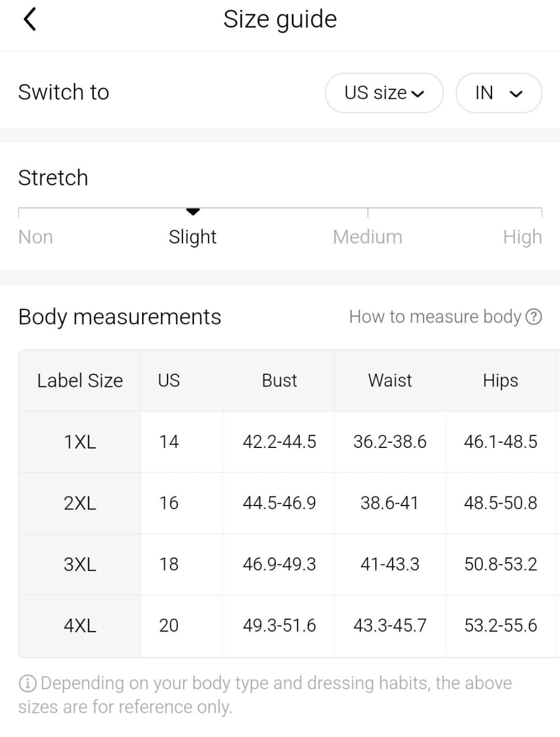Screen dimensions: 560x737
Task: Tap the info icon beside the disclaimer
Action: [x=28, y=683]
